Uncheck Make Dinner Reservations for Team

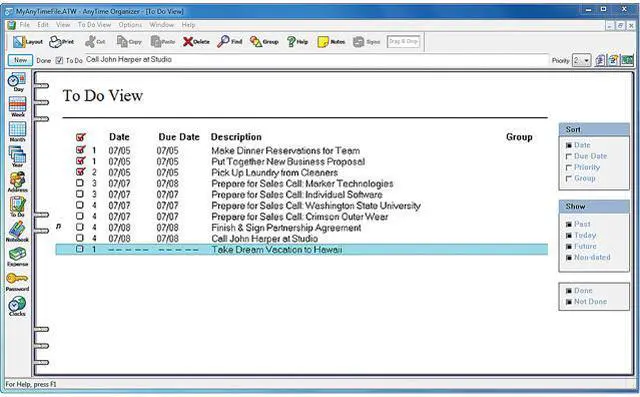pos(80,150)
